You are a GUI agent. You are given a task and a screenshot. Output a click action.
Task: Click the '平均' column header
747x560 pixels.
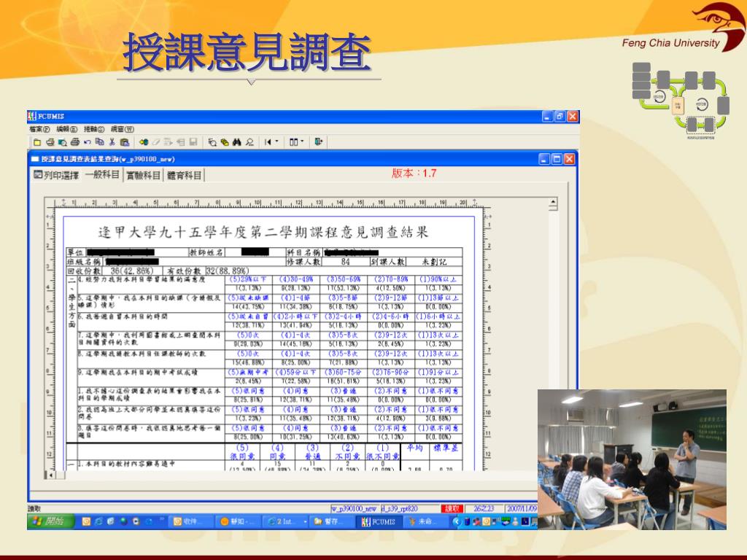coord(414,448)
